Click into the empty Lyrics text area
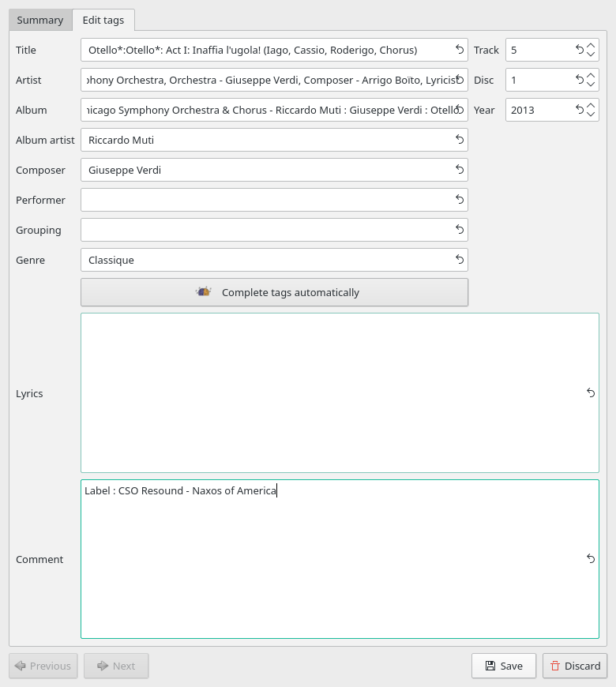Screen dimensions: 616x687 [332, 393]
